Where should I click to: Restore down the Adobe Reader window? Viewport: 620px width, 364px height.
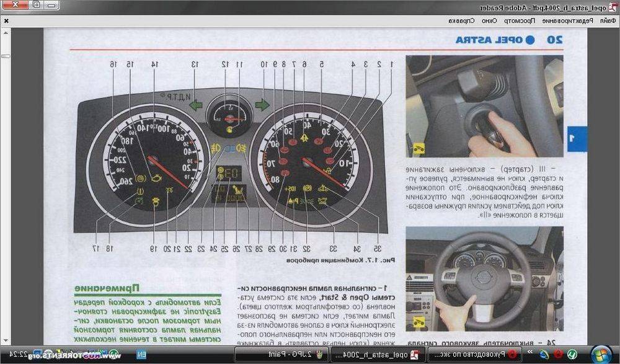coord(37,5)
